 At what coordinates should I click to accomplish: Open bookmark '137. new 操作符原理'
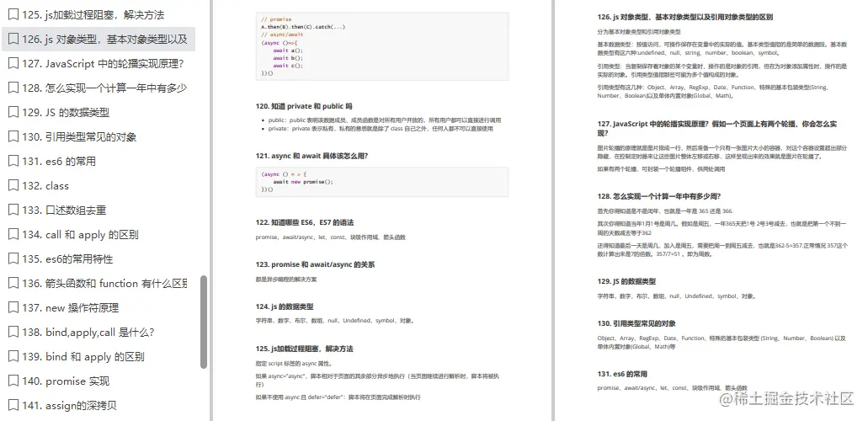[x=71, y=307]
